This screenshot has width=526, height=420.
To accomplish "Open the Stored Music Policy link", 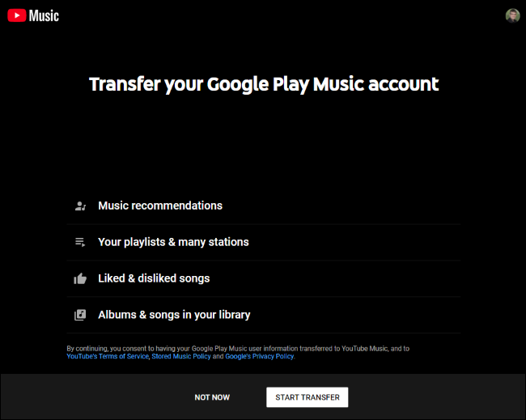I will click(x=181, y=356).
